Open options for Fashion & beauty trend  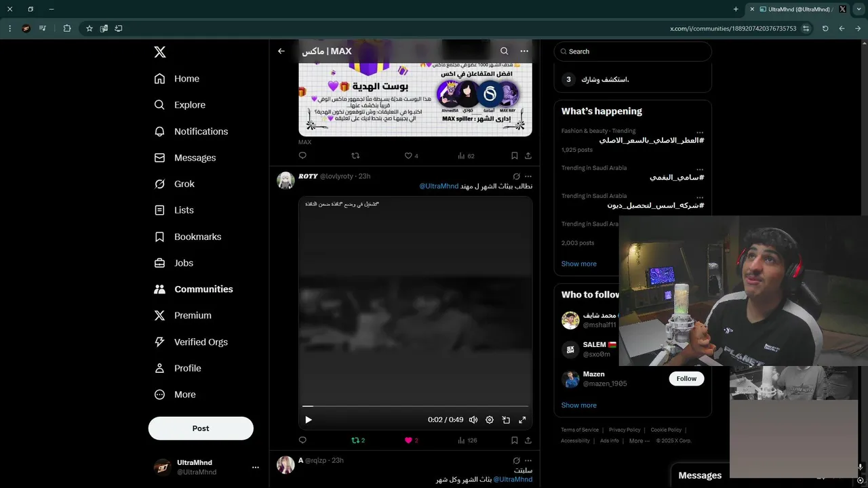coord(700,132)
